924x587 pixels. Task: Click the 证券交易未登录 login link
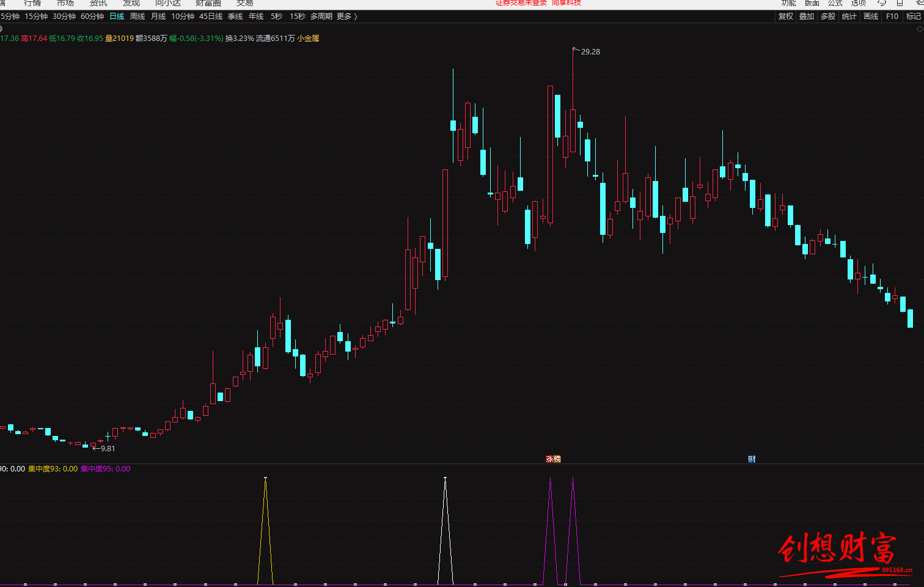[521, 3]
